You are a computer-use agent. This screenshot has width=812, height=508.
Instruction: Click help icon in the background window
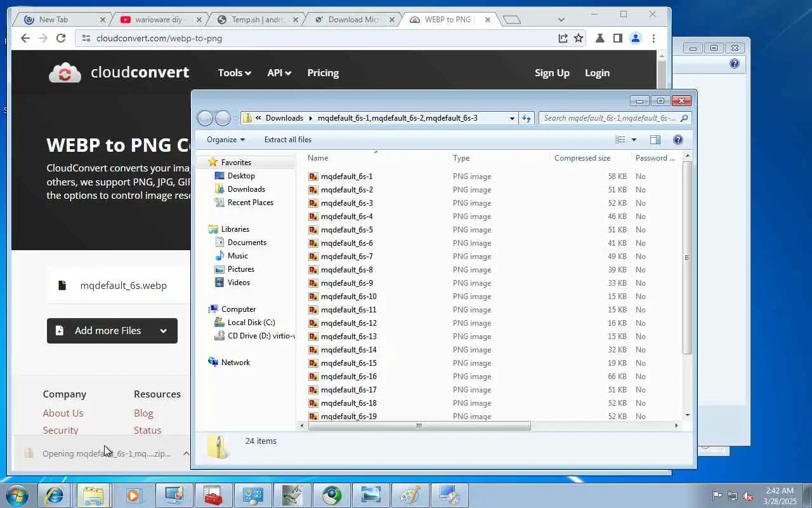click(735, 63)
